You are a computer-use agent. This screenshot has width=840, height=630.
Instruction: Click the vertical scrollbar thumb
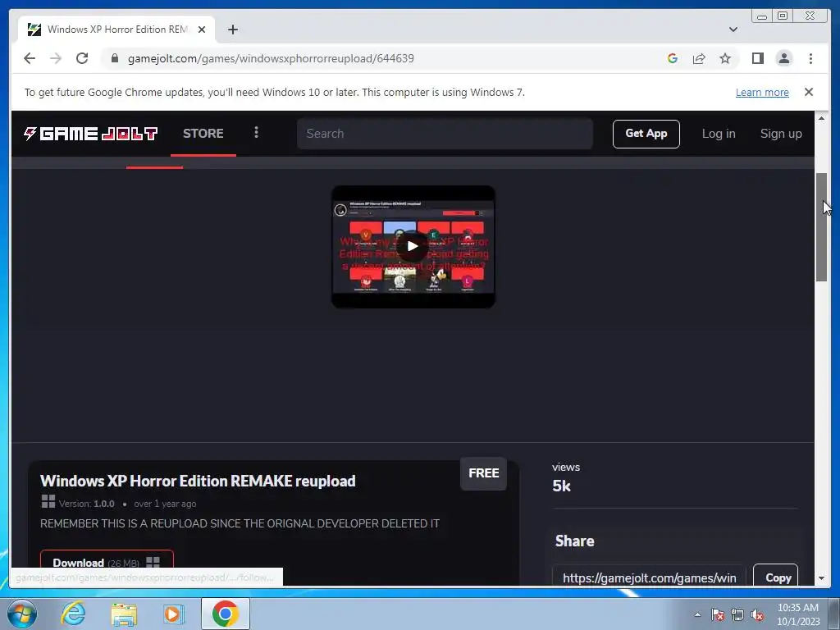[x=821, y=226]
